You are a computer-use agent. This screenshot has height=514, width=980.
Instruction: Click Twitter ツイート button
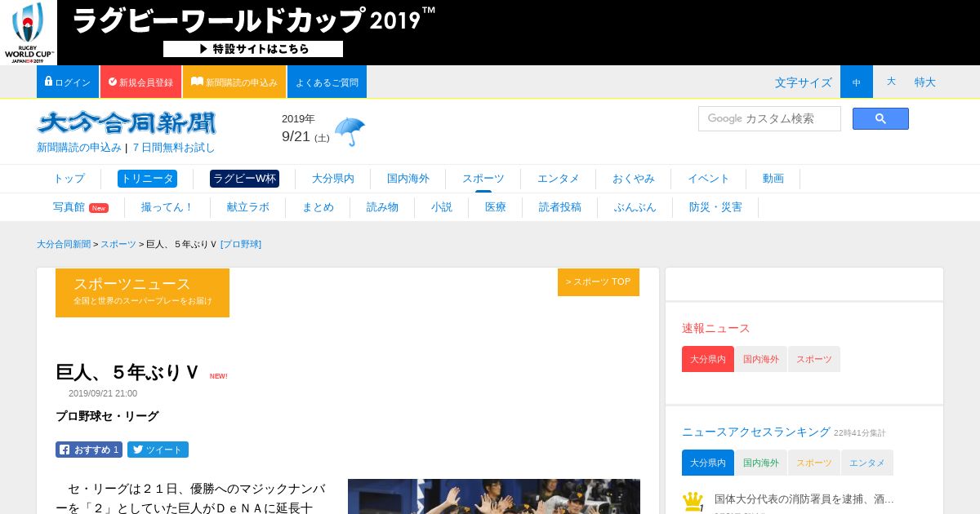pos(158,450)
